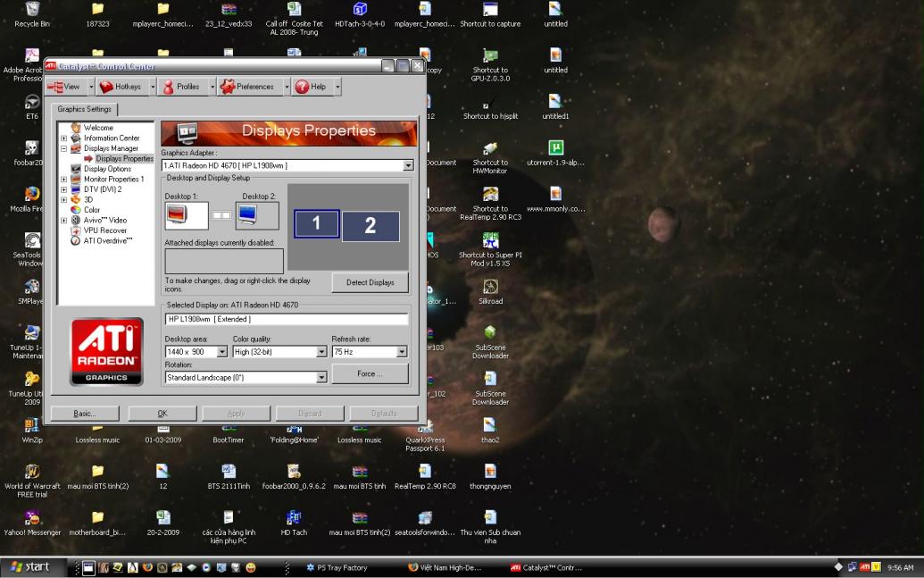The image size is (924, 578).
Task: Click the Preferences toolbar button
Action: click(x=249, y=88)
